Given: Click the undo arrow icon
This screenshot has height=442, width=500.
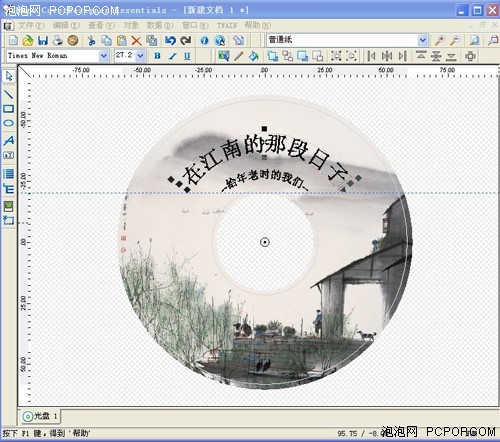Looking at the screenshot, I should pos(170,40).
